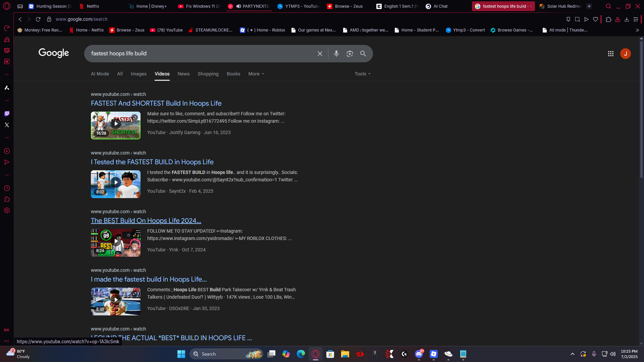The height and width of the screenshot is (362, 644).
Task: Open Discord from the taskbar
Action: point(419,354)
